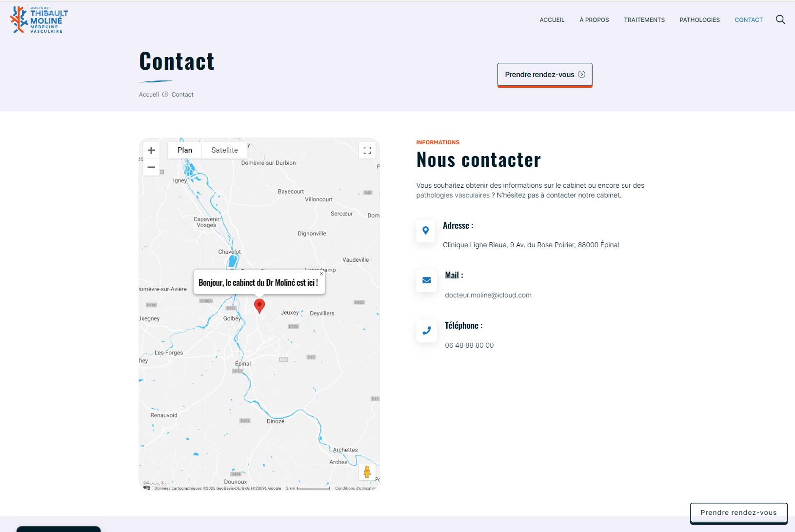Open the Pathologies menu

[x=699, y=20]
